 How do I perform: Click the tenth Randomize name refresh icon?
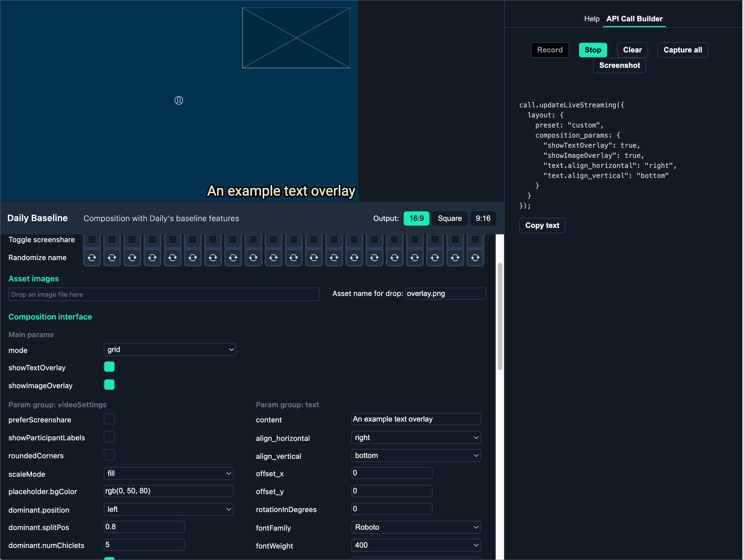click(273, 258)
